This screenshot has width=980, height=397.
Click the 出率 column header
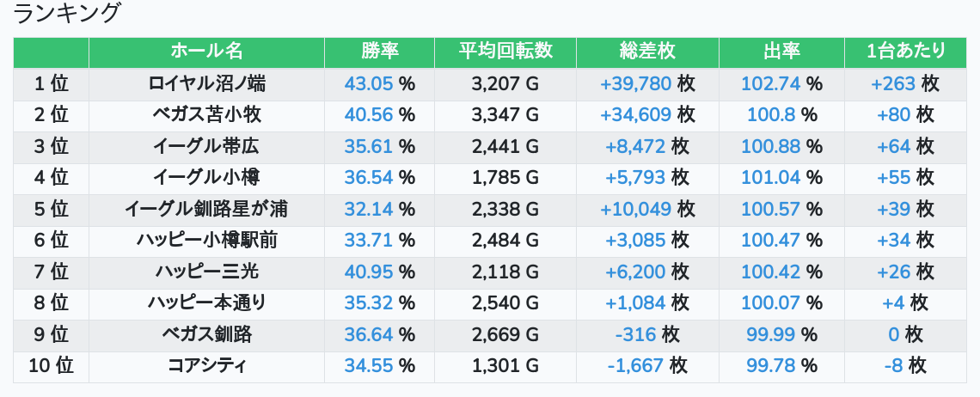pyautogui.click(x=781, y=52)
